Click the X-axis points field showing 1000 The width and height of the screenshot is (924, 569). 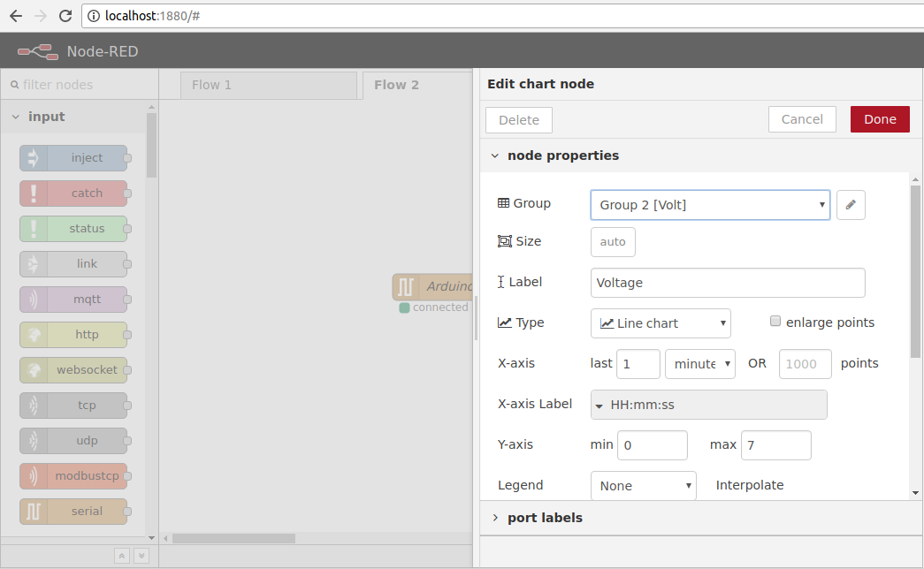(x=805, y=364)
